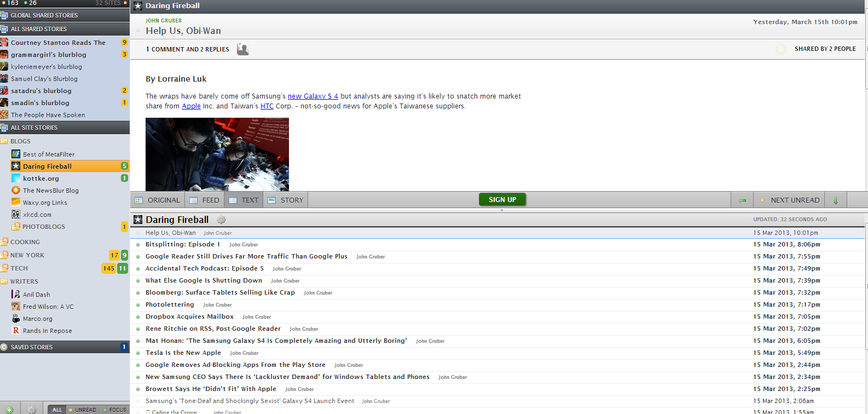The image size is (868, 414).
Task: Click the Sign Up button
Action: tap(502, 200)
